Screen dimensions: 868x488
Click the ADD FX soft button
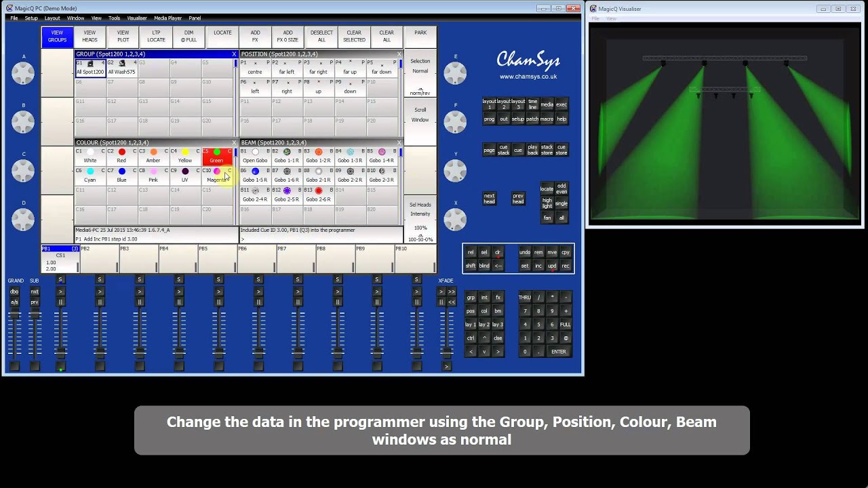[x=255, y=36]
